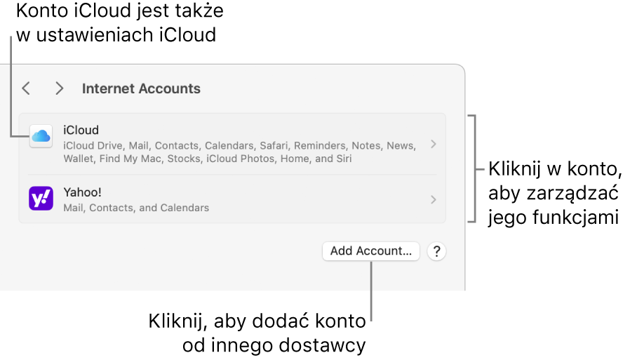
Task: Expand iCloud account using its row chevron
Action: [x=434, y=144]
